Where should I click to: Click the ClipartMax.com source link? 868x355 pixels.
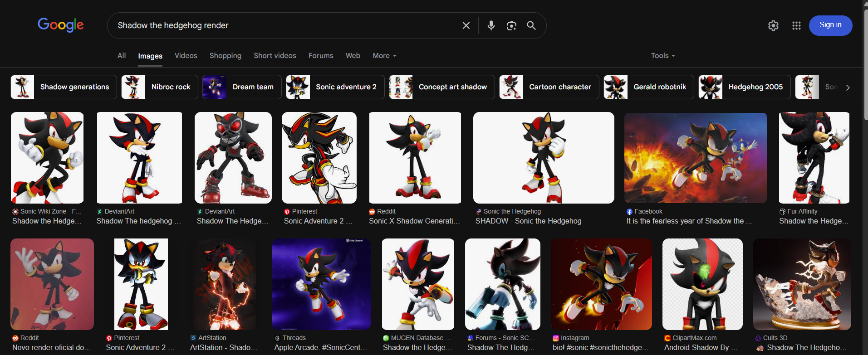click(691, 338)
